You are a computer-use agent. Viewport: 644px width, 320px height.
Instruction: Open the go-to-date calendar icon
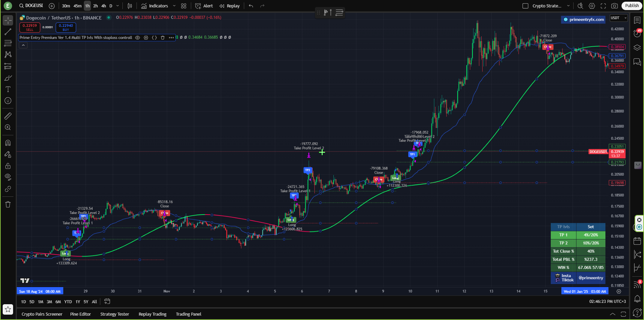107,302
